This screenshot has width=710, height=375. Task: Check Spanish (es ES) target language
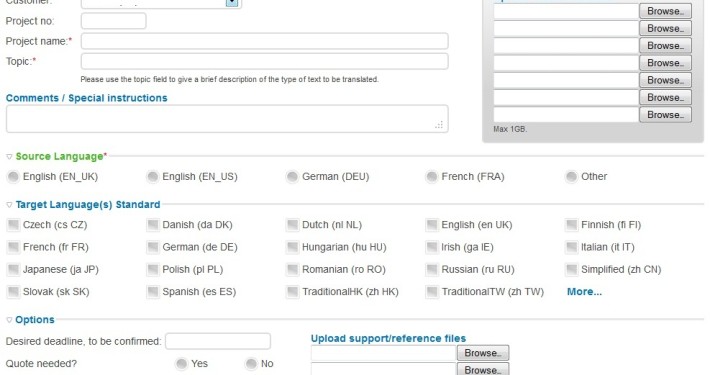(x=153, y=292)
